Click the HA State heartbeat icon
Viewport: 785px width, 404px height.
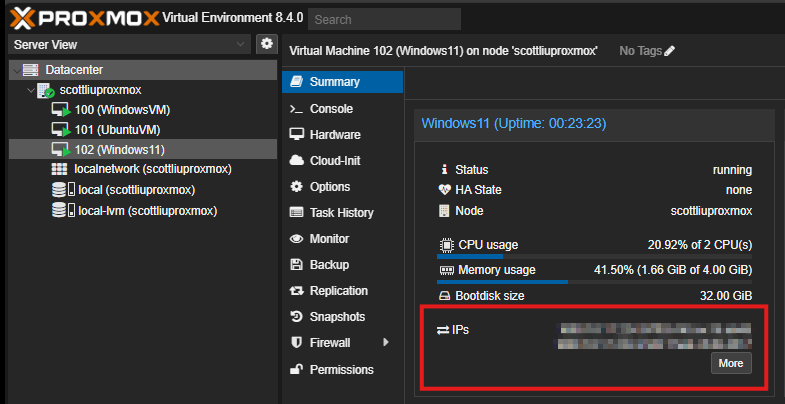(444, 190)
